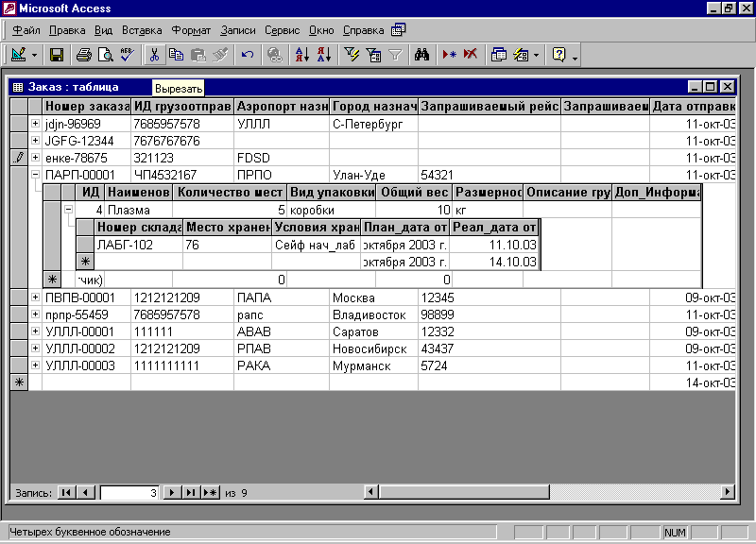Open the Справка menu

click(x=363, y=30)
